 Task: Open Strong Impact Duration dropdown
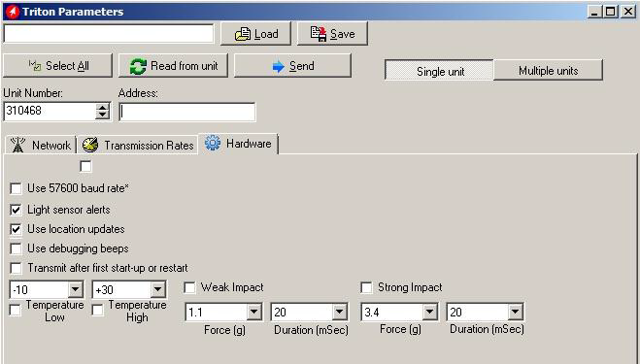click(515, 313)
